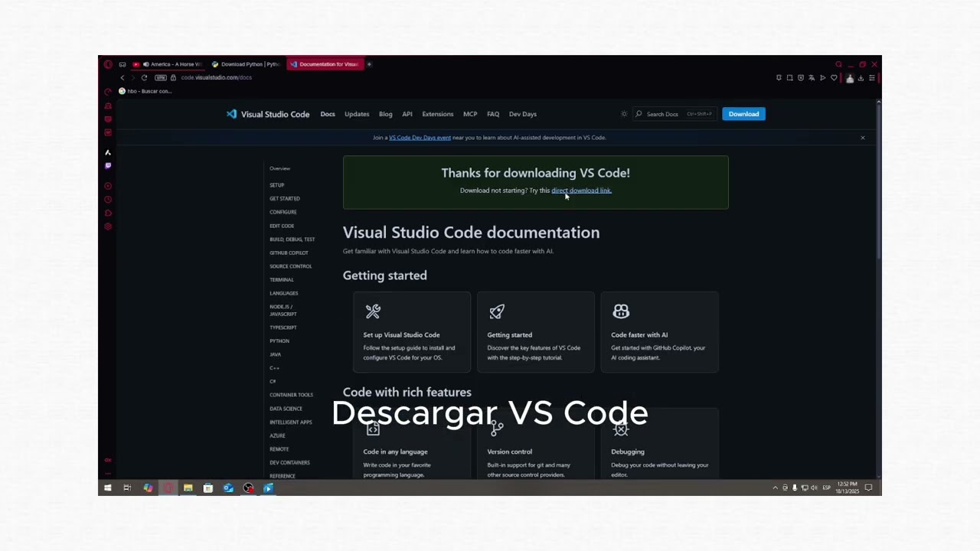Screen dimensions: 980x551
Task: Open the browser downloads icon
Action: coord(861,77)
